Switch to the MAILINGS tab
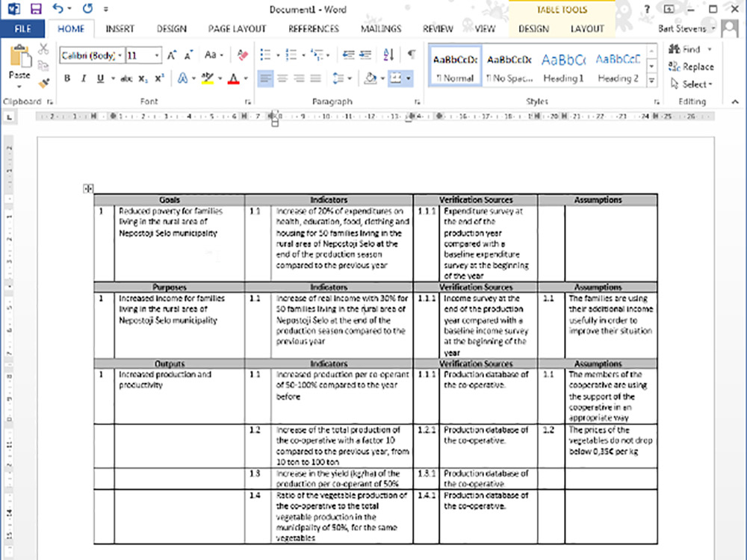 [x=381, y=28]
